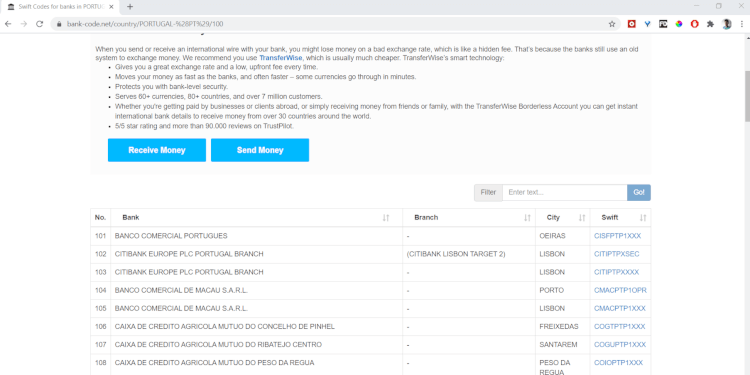Open swift code COGTPTP1XXX
The width and height of the screenshot is (750, 375).
click(x=619, y=327)
